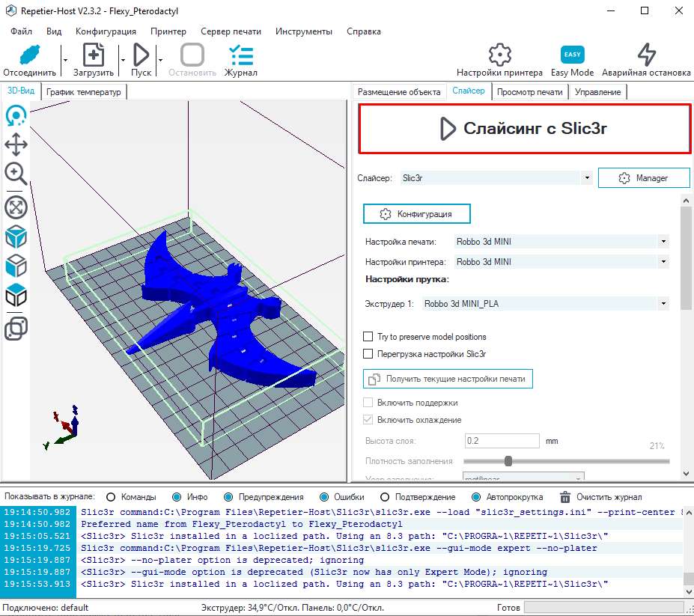The height and width of the screenshot is (616, 694).
Task: Switch to top cube view
Action: 16,295
